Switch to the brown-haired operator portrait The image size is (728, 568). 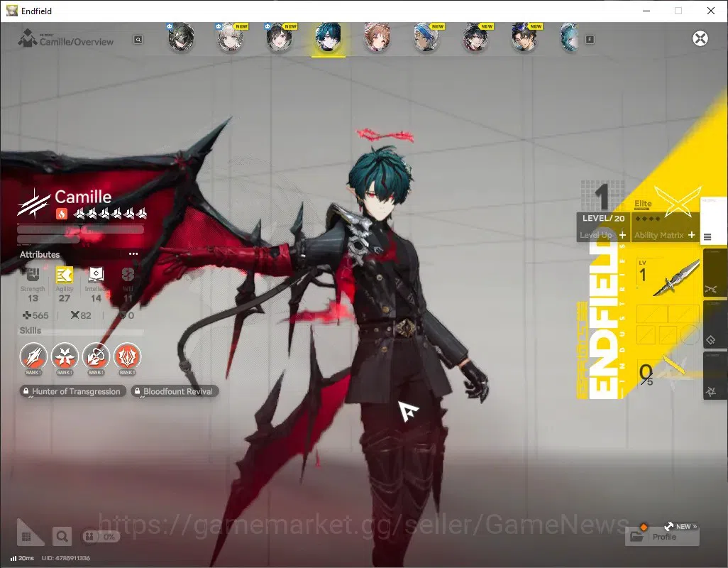377,38
